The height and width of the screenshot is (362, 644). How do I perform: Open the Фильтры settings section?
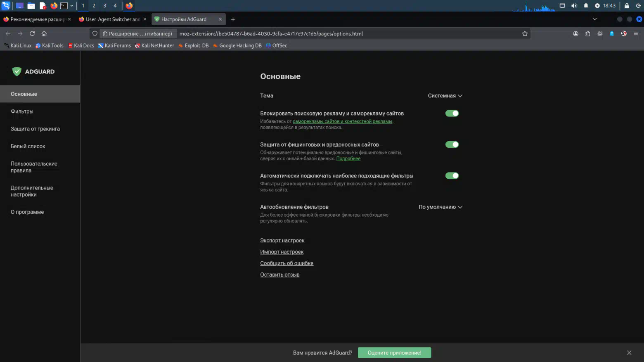click(x=40, y=111)
